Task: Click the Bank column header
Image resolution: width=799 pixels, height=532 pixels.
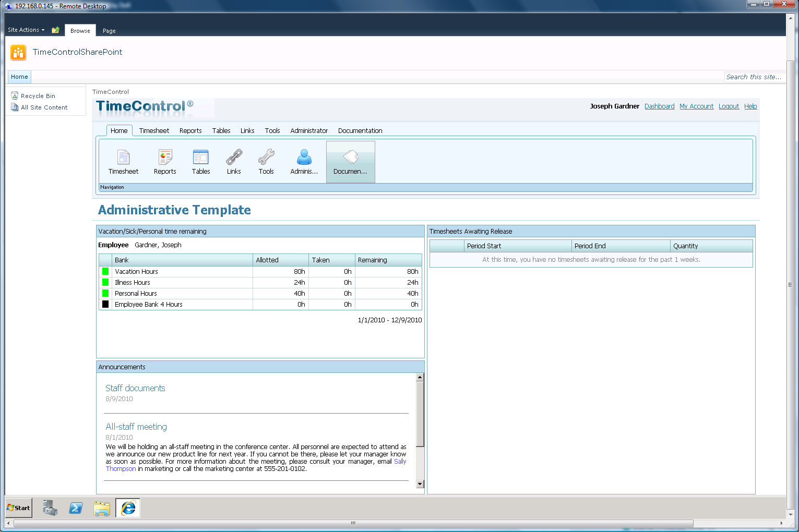Action: [182, 260]
